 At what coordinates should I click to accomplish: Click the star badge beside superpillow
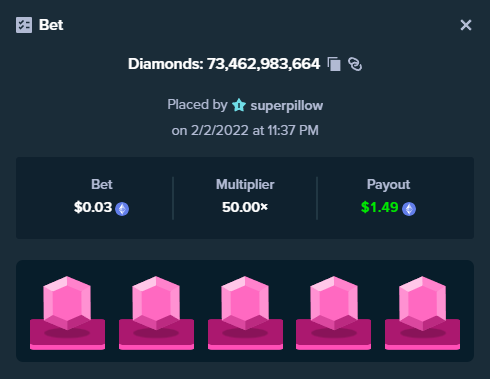(x=239, y=105)
